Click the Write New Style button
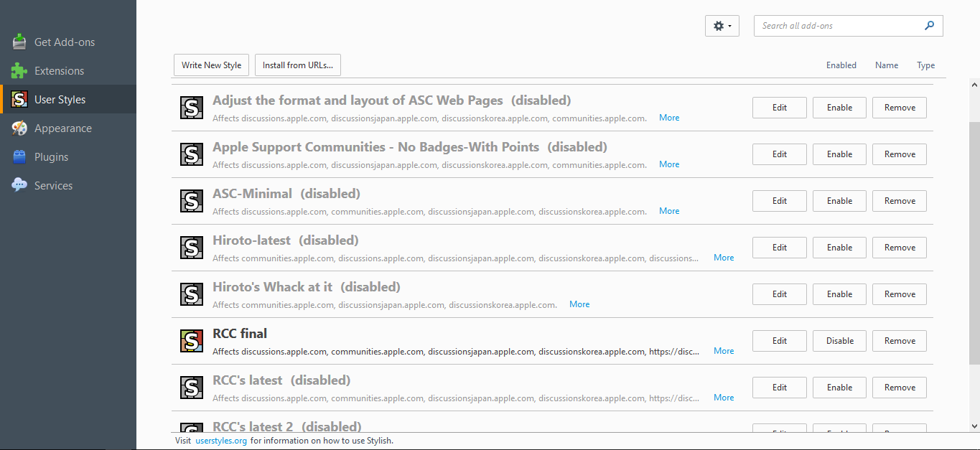The width and height of the screenshot is (980, 450). click(212, 65)
